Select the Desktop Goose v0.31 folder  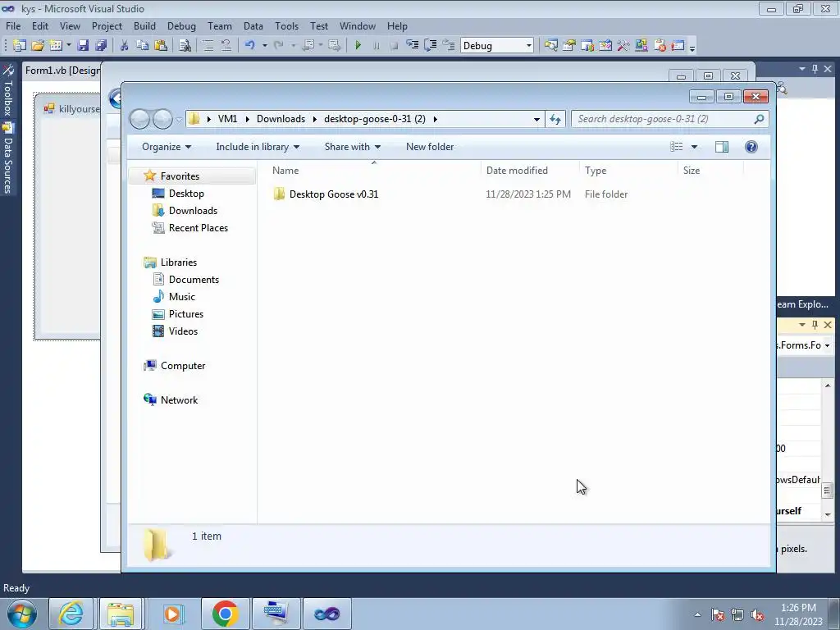coord(334,194)
